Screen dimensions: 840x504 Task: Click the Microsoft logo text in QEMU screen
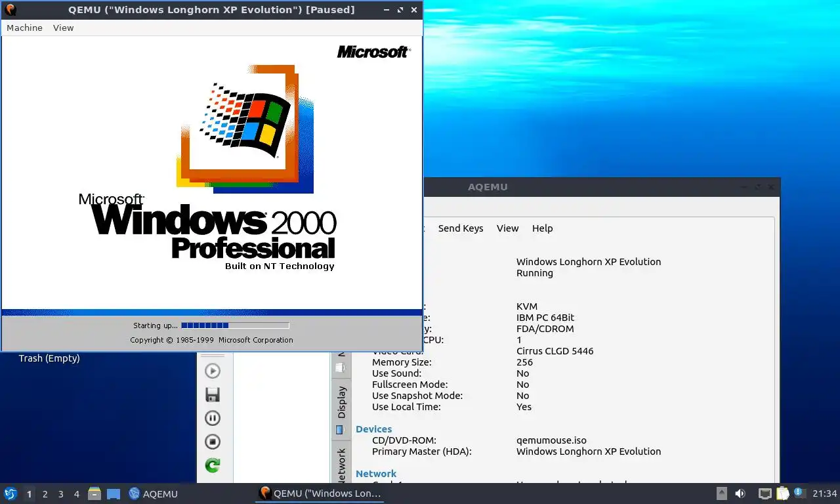tap(373, 52)
